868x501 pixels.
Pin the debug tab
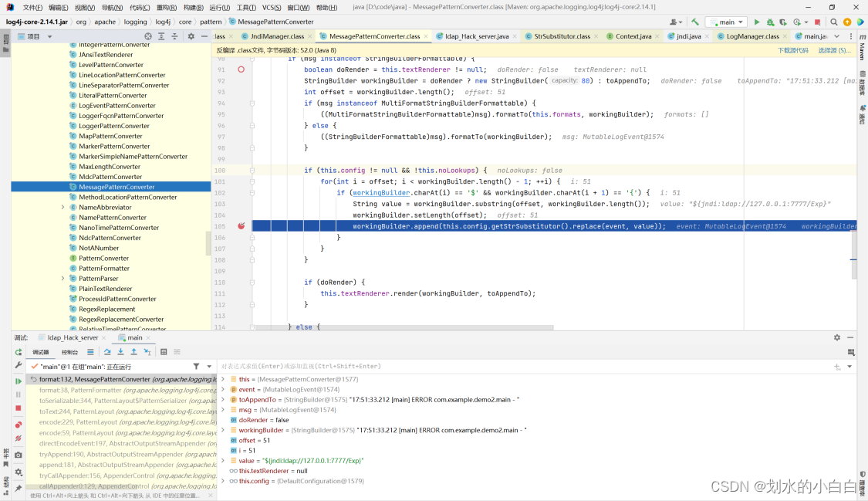pyautogui.click(x=19, y=489)
